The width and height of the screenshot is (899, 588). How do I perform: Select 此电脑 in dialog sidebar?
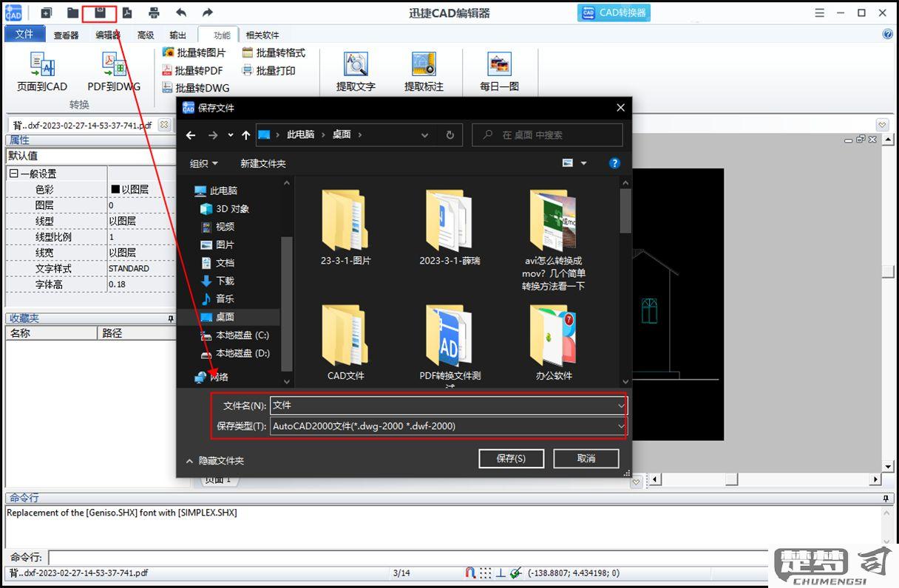click(x=216, y=191)
